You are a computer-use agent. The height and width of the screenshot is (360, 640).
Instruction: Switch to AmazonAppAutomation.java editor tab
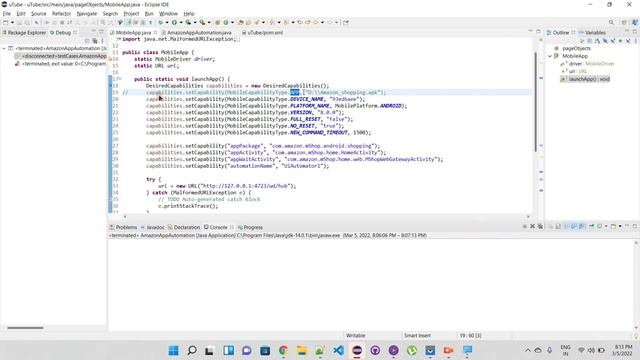[199, 32]
